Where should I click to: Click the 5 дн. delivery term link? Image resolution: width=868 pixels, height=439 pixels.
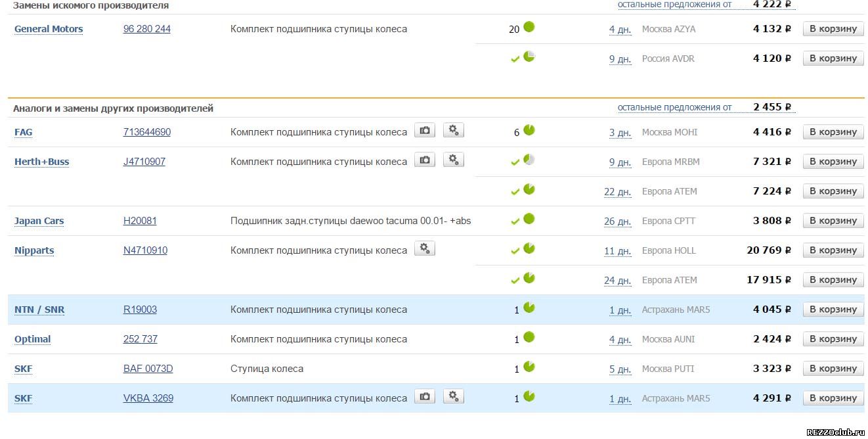coord(620,369)
